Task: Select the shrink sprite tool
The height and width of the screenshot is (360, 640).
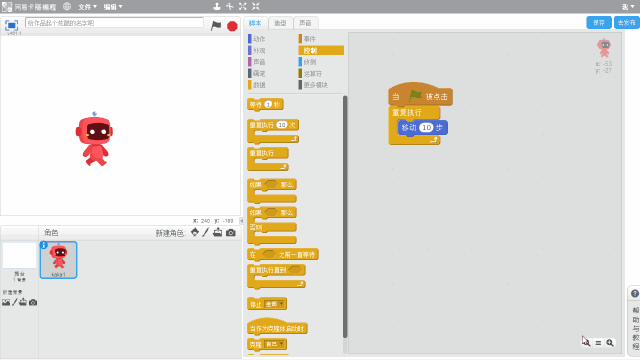Action: [256, 6]
